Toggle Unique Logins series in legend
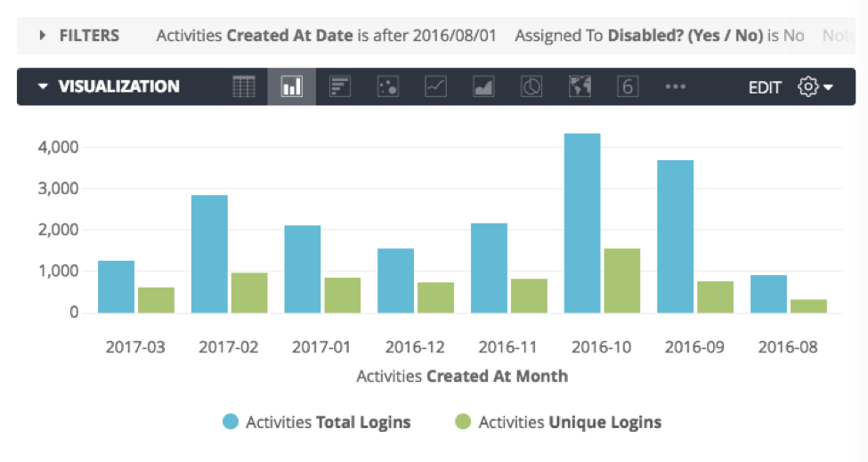The image size is (868, 462). (558, 422)
